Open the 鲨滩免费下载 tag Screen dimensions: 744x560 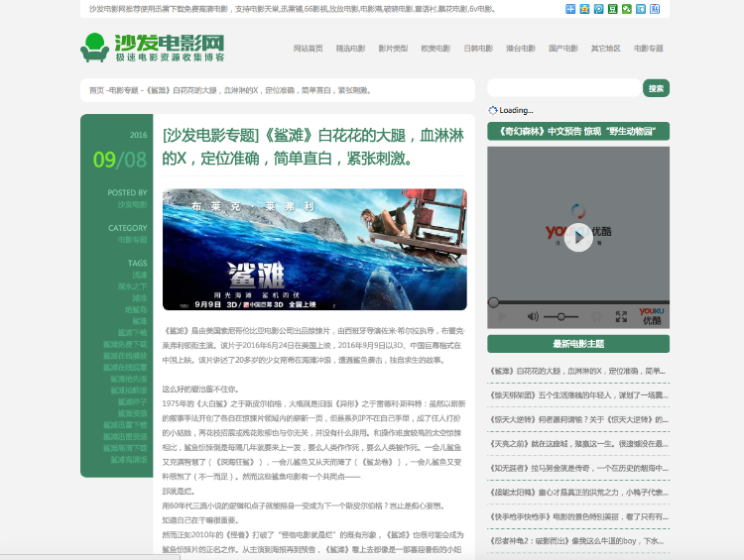click(x=125, y=344)
